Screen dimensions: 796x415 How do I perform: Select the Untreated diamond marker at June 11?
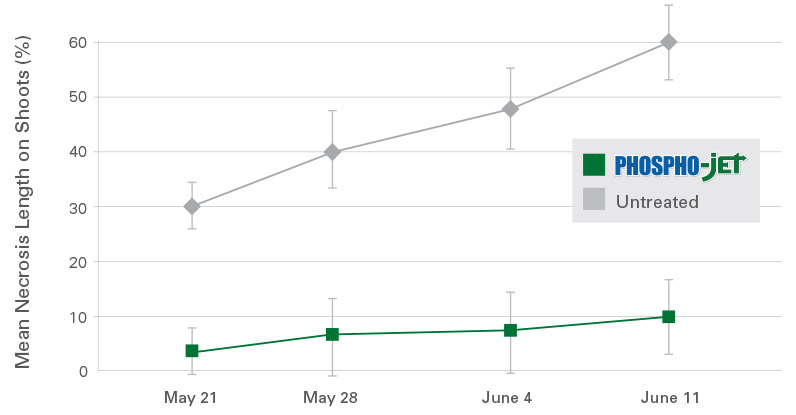669,42
